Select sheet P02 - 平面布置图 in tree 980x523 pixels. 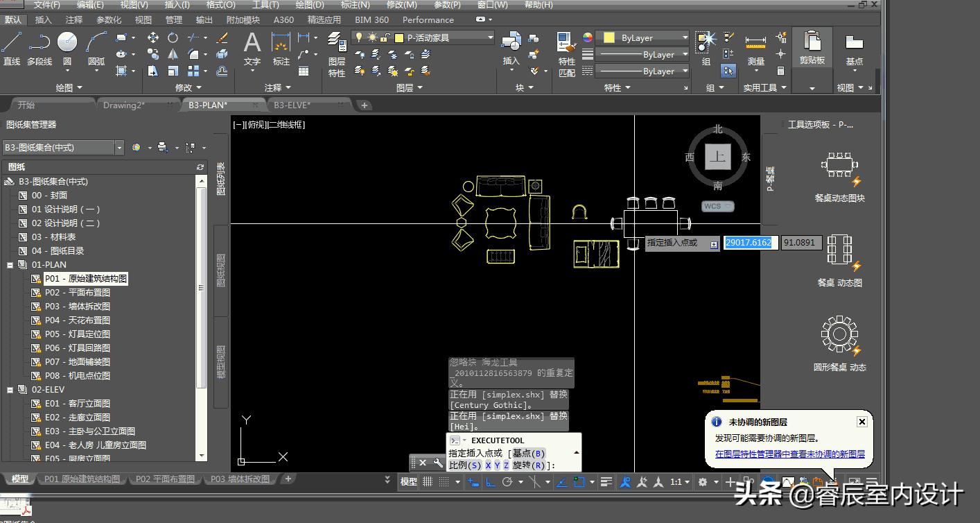78,293
